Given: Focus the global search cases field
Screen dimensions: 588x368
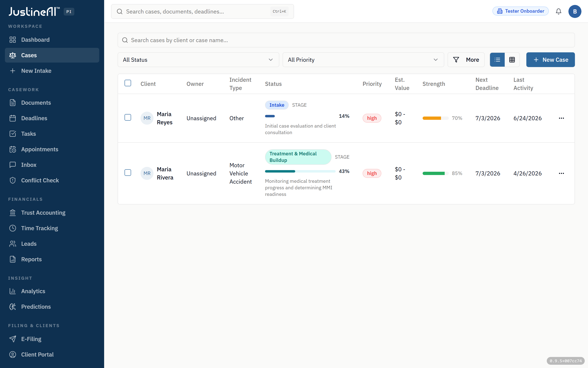Looking at the screenshot, I should [x=202, y=11].
